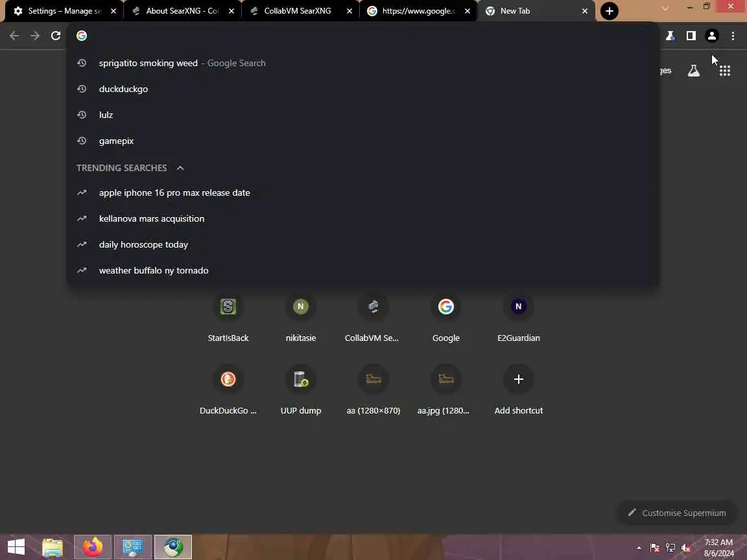Reload the page with the refresh icon
The width and height of the screenshot is (747, 560).
click(x=56, y=36)
